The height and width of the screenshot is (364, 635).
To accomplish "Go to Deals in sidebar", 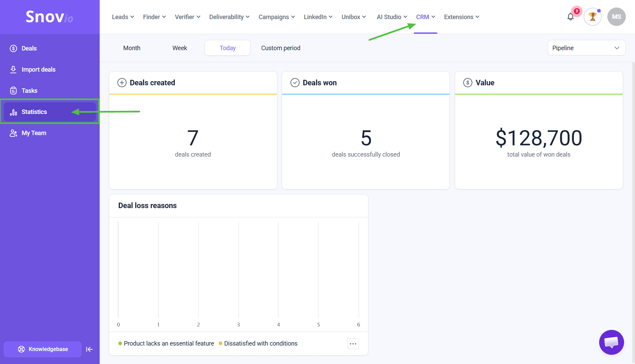I will [x=29, y=48].
